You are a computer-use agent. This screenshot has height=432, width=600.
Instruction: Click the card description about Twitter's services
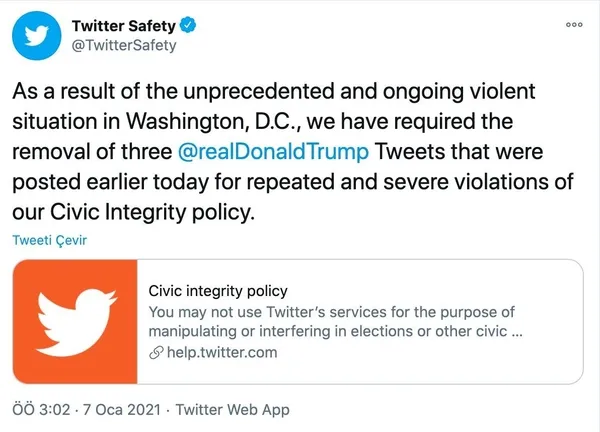pyautogui.click(x=331, y=322)
